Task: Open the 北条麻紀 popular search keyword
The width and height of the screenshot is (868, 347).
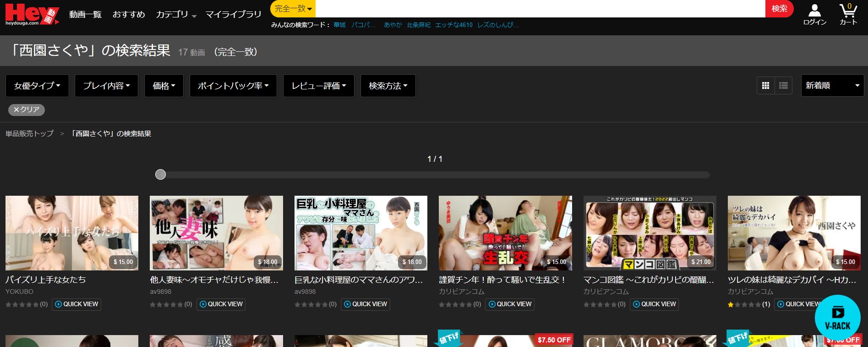Action: click(x=418, y=25)
